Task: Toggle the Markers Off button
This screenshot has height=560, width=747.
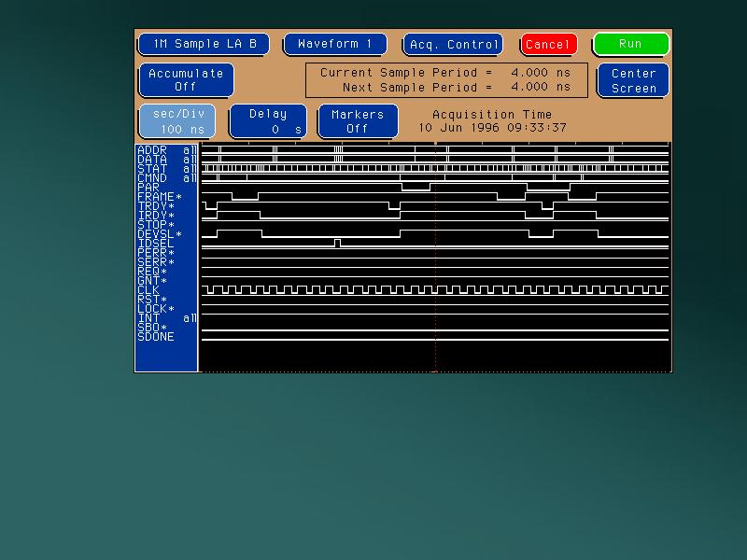Action: coord(358,121)
